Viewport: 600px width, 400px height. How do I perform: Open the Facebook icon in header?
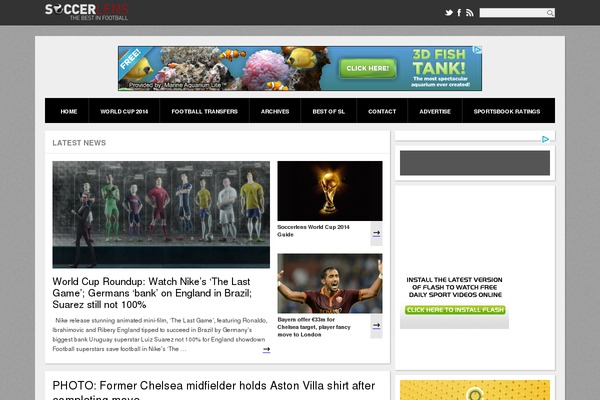tap(459, 13)
